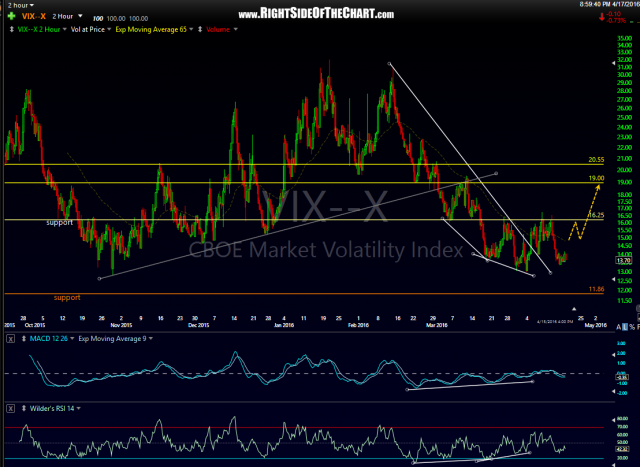Select the 'A' arithmetic scale button
Image resolution: width=640 pixels, height=467 pixels.
point(619,327)
